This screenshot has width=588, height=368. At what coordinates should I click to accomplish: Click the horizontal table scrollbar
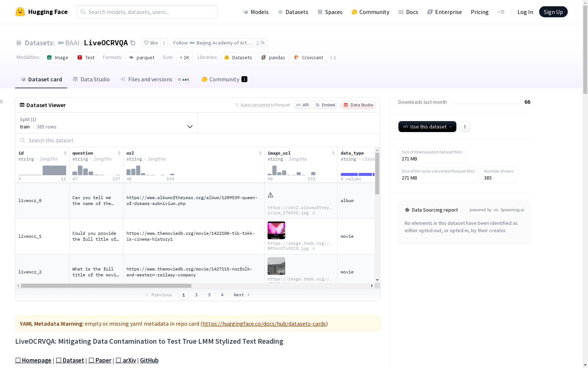coord(106,286)
